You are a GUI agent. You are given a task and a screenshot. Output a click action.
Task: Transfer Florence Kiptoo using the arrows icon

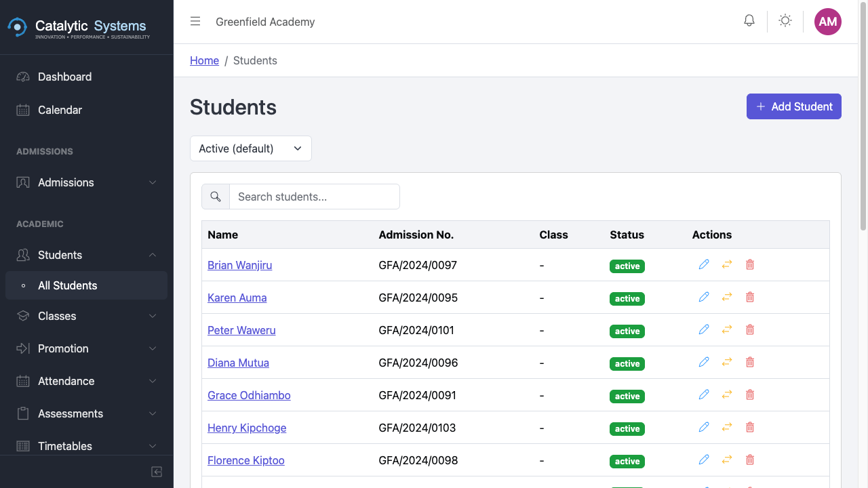(x=727, y=460)
